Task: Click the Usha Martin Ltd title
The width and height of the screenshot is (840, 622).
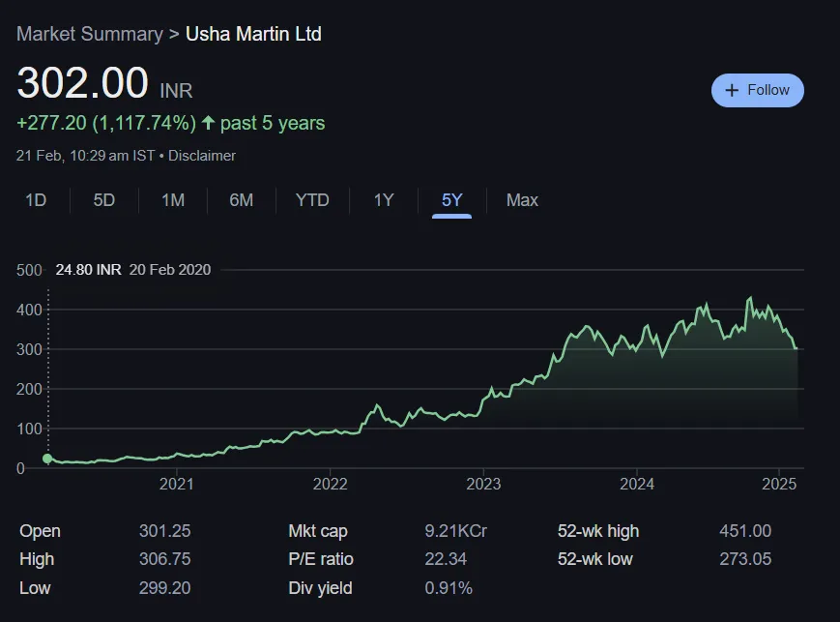Action: tap(253, 34)
